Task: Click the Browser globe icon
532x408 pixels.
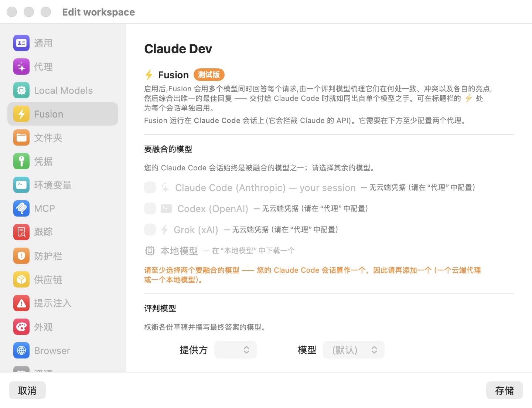Action: point(21,350)
